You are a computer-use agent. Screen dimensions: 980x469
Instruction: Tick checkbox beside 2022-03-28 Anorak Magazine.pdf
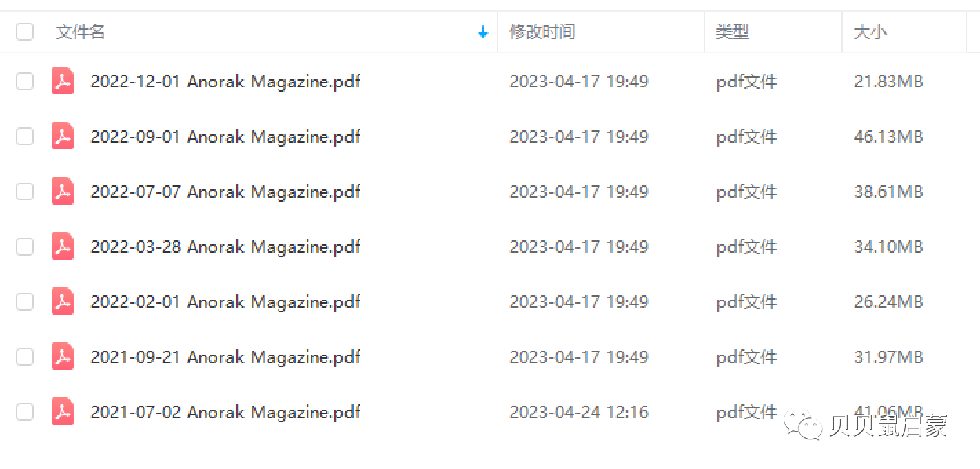(x=25, y=247)
